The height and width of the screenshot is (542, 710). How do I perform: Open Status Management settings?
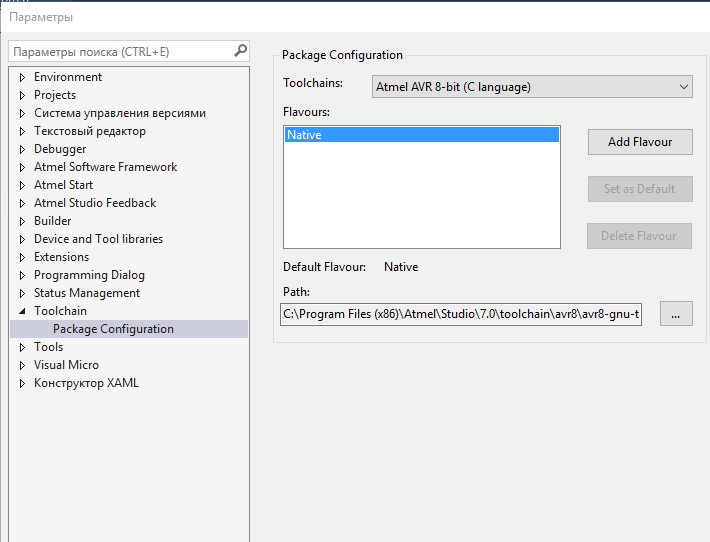click(x=87, y=293)
